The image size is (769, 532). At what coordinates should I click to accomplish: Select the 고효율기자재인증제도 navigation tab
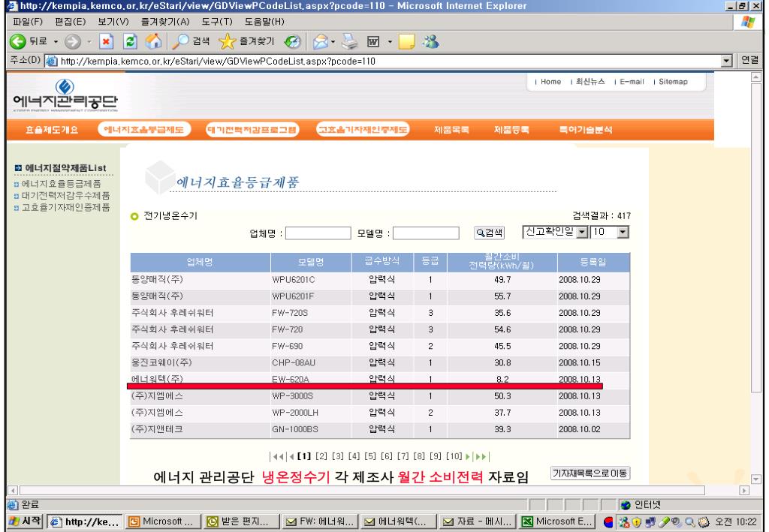tap(363, 130)
